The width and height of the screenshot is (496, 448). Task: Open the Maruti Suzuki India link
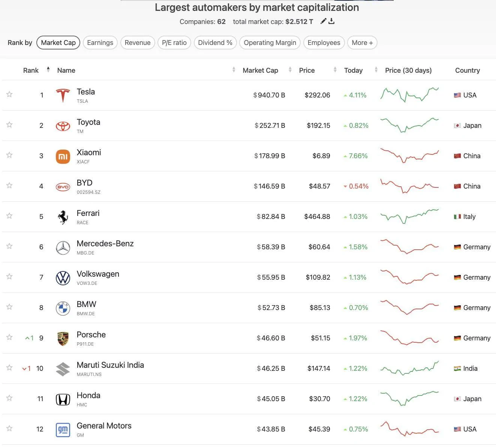click(x=110, y=365)
